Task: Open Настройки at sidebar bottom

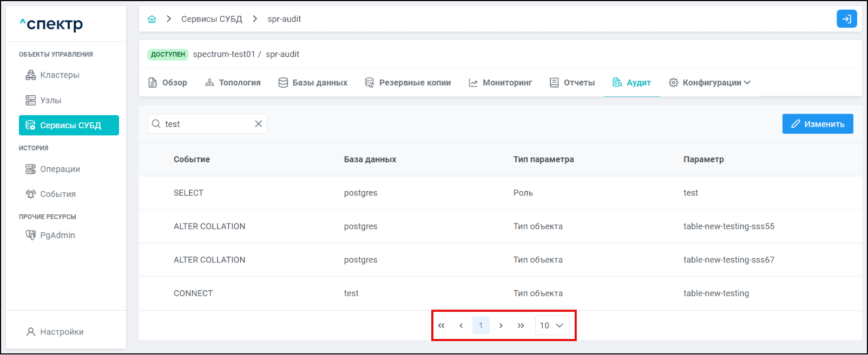Action: (61, 332)
